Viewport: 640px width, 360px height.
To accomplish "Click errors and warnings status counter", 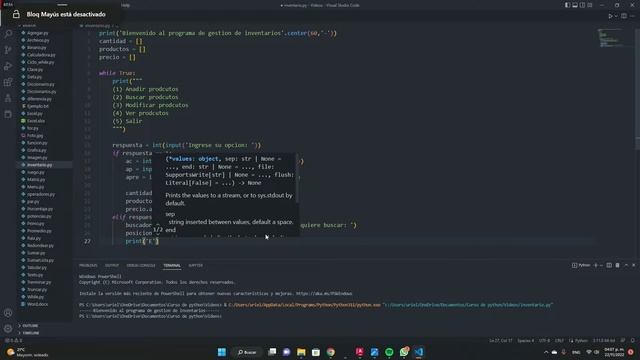I will click(x=13, y=340).
